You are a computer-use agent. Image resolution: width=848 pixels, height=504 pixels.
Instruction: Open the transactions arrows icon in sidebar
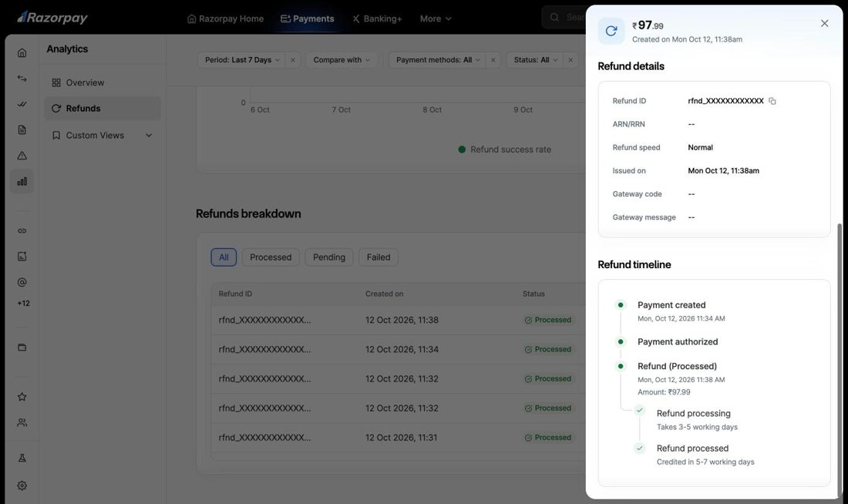tap(22, 79)
